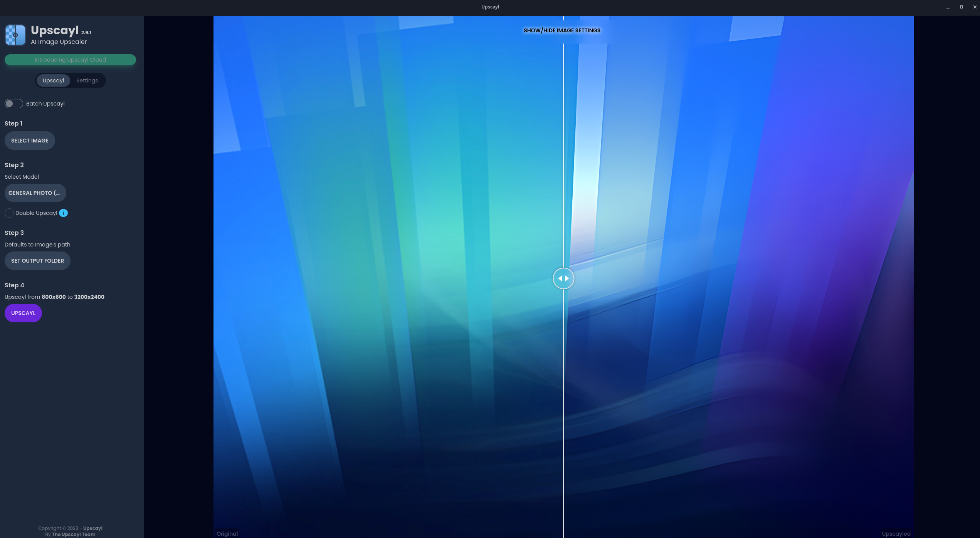
Task: Toggle Batch Upscayl off after enabling
Action: click(13, 103)
